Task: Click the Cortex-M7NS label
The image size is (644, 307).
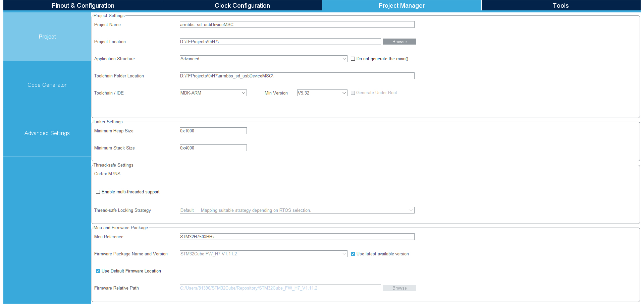Action: (107, 174)
